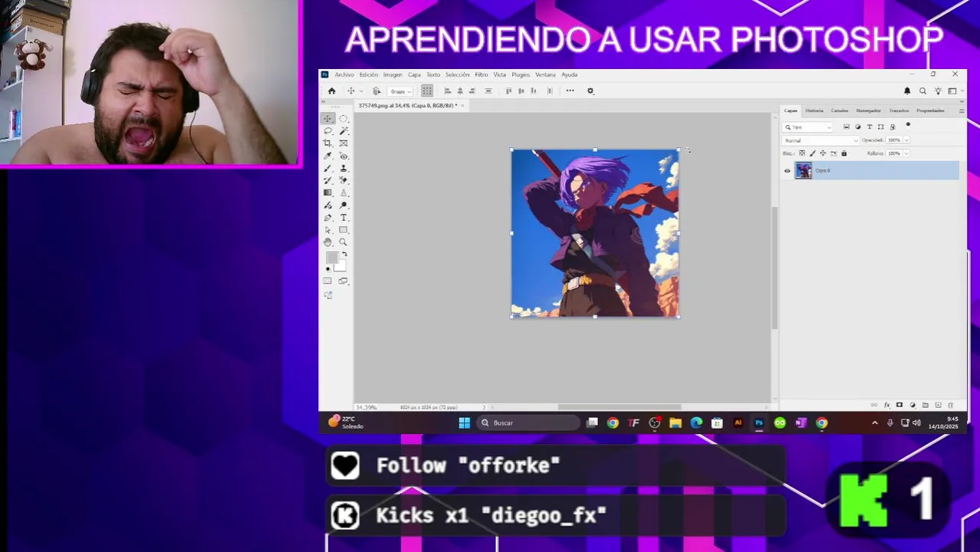
Task: Open the Normal blend mode dropdown
Action: click(821, 140)
